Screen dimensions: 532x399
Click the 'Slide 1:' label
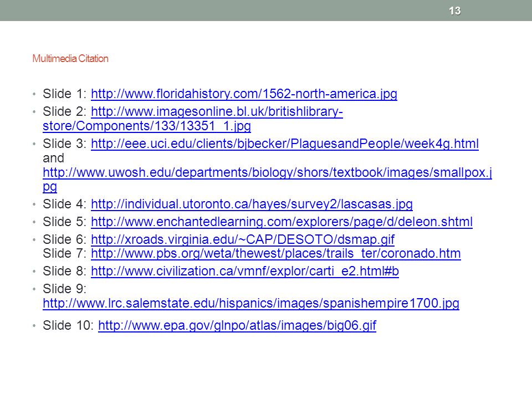[64, 94]
